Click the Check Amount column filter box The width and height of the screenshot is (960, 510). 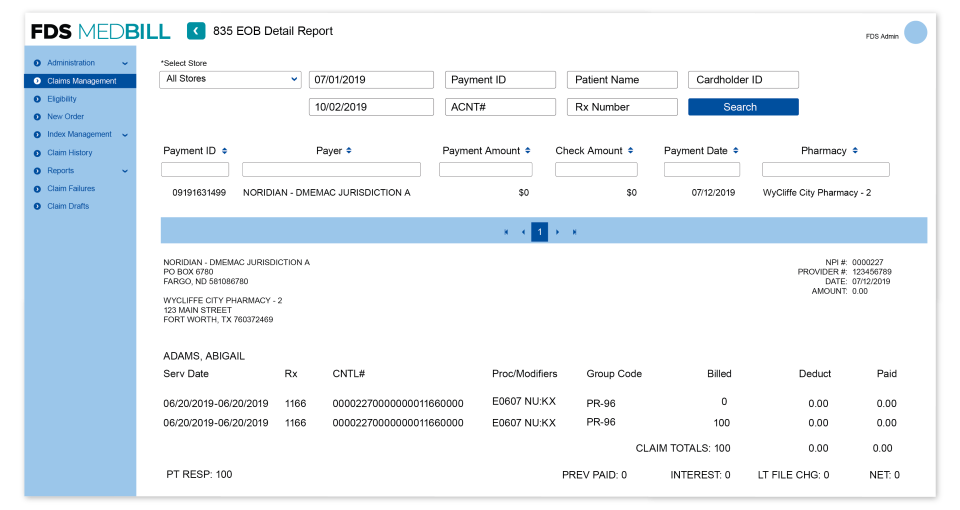click(x=596, y=170)
